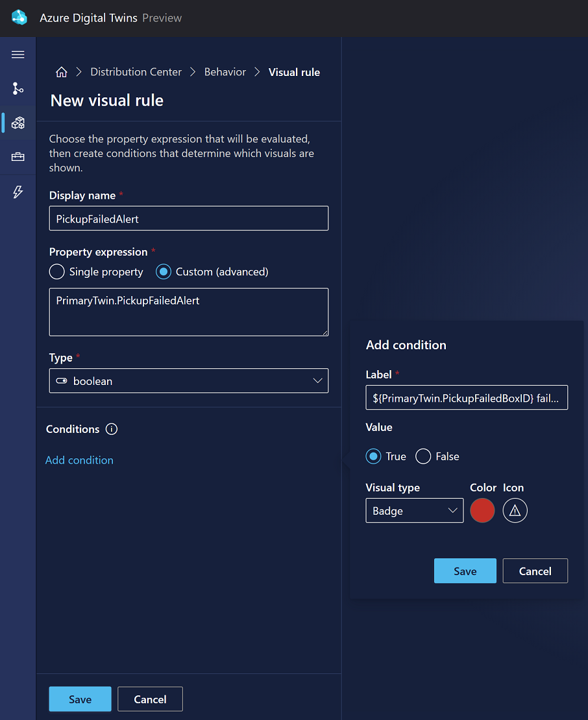The height and width of the screenshot is (720, 588).
Task: Select the True value radio button
Action: click(x=373, y=456)
